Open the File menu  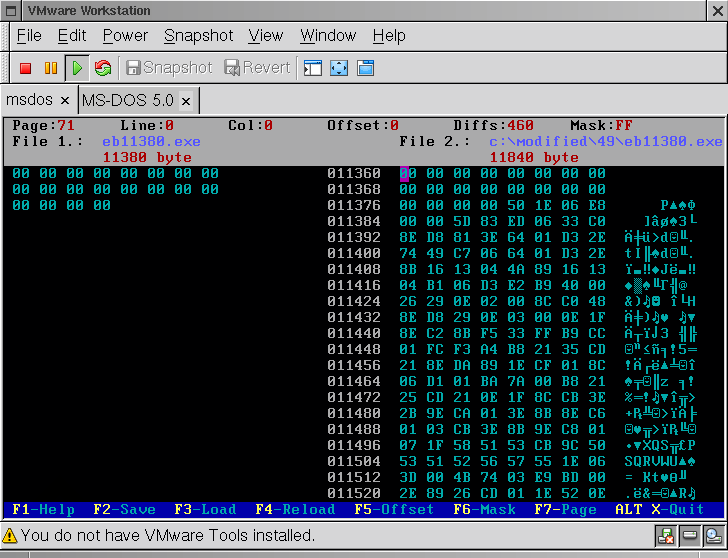pos(29,36)
